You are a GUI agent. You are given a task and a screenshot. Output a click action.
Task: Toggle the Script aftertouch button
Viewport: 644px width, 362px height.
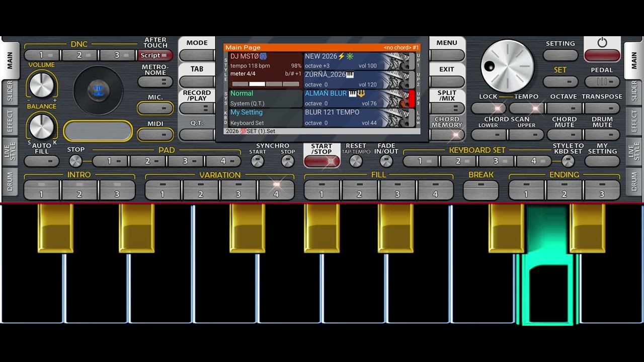155,55
